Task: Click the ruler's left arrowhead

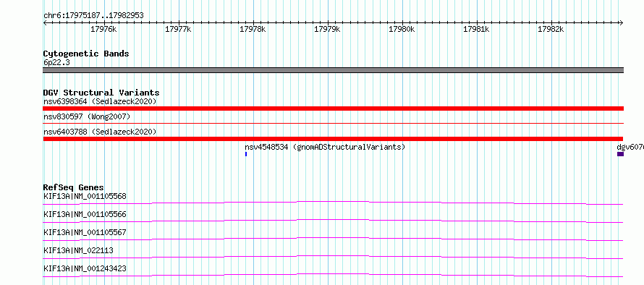Action: click(x=45, y=23)
